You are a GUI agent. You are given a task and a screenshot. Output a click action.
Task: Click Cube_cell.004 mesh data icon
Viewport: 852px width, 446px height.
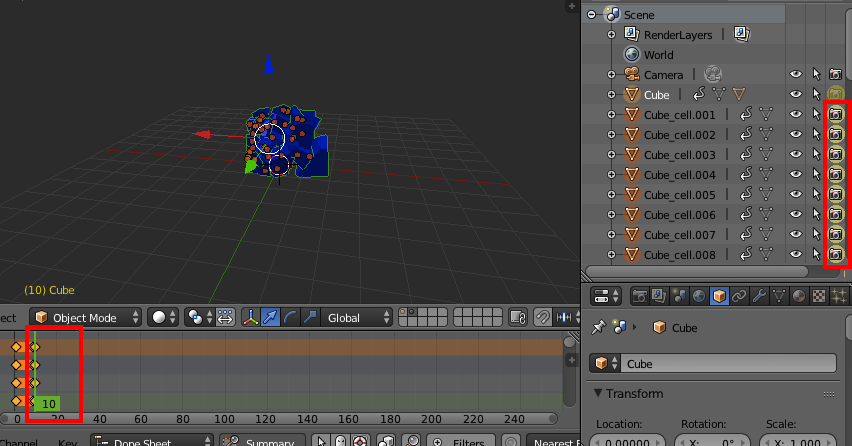tap(766, 174)
